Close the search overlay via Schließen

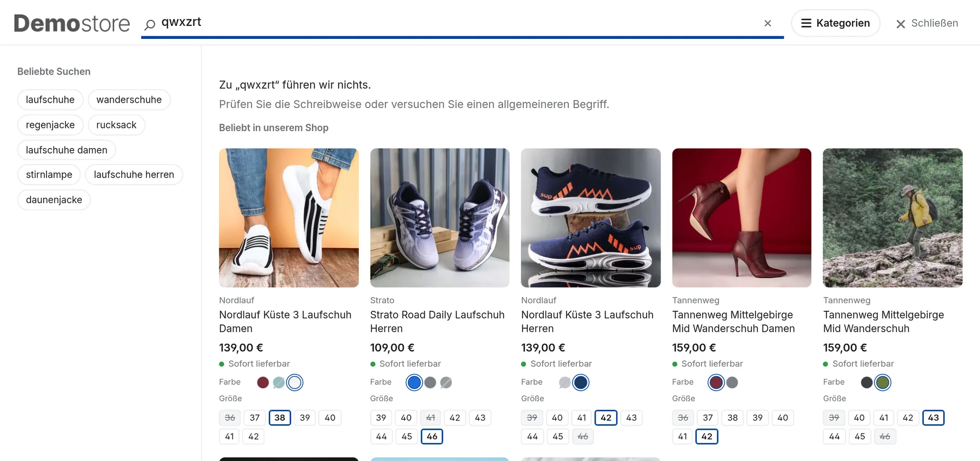926,23
